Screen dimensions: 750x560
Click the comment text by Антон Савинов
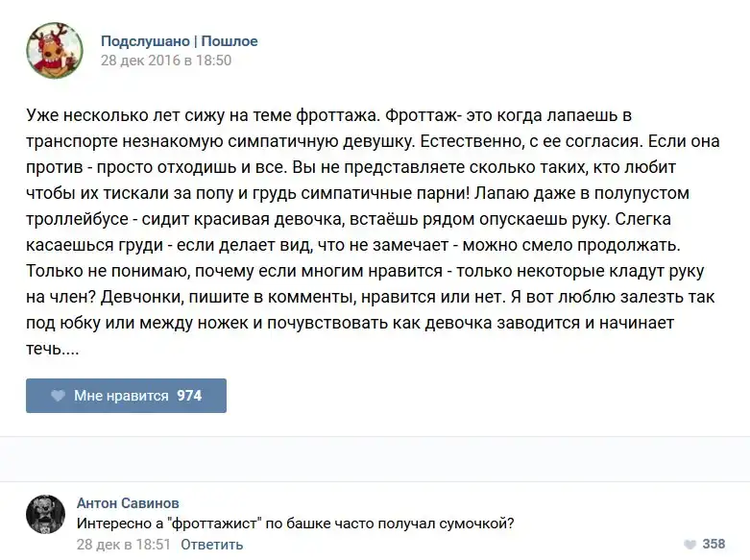[295, 523]
